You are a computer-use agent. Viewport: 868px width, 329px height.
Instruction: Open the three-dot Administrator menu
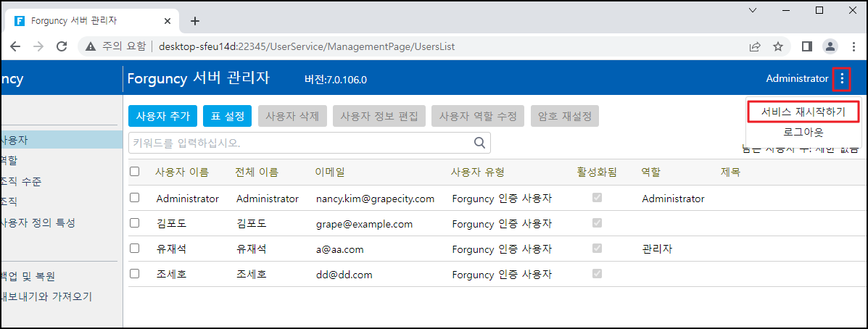841,78
